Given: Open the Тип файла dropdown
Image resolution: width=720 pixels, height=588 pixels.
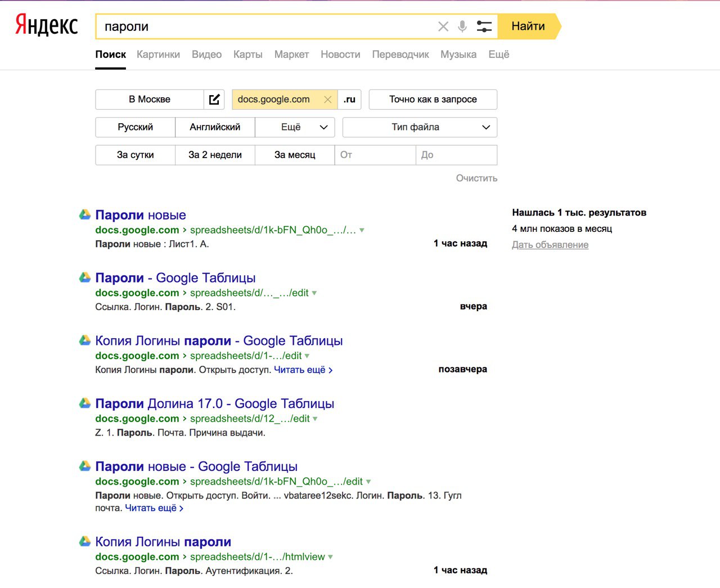Looking at the screenshot, I should [420, 127].
